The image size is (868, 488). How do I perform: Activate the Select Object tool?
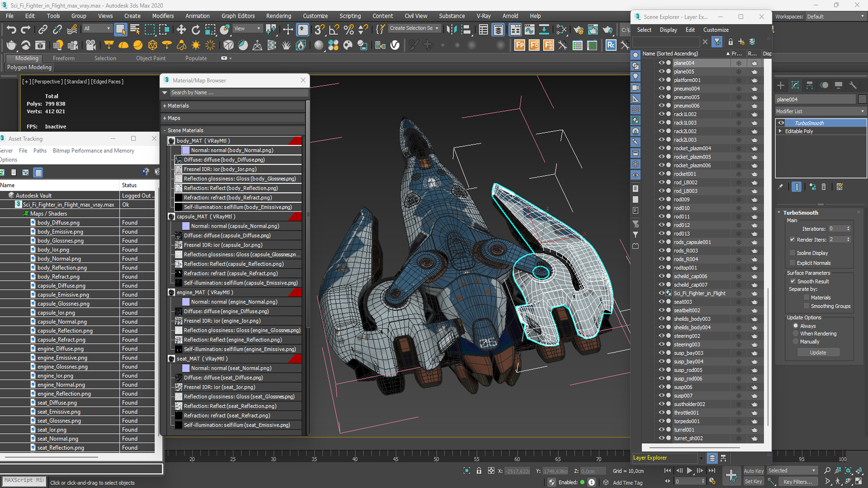click(x=120, y=30)
